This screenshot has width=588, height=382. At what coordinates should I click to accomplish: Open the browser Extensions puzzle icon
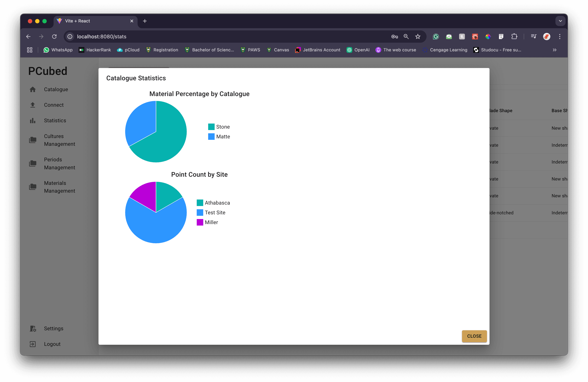(514, 37)
